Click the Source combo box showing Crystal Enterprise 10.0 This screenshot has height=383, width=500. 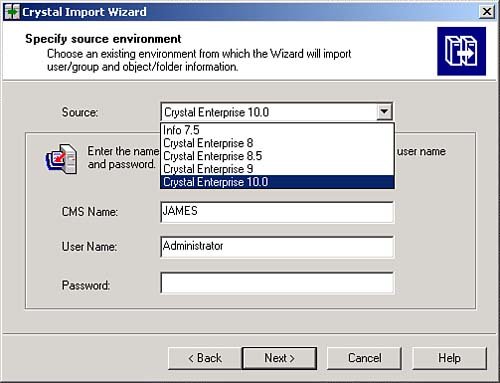click(276, 112)
